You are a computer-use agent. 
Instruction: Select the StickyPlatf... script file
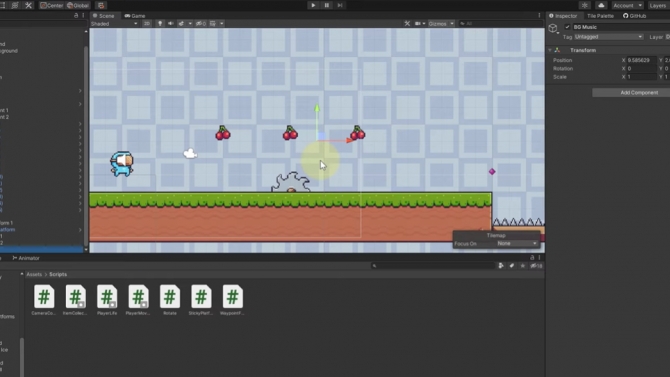click(x=201, y=300)
